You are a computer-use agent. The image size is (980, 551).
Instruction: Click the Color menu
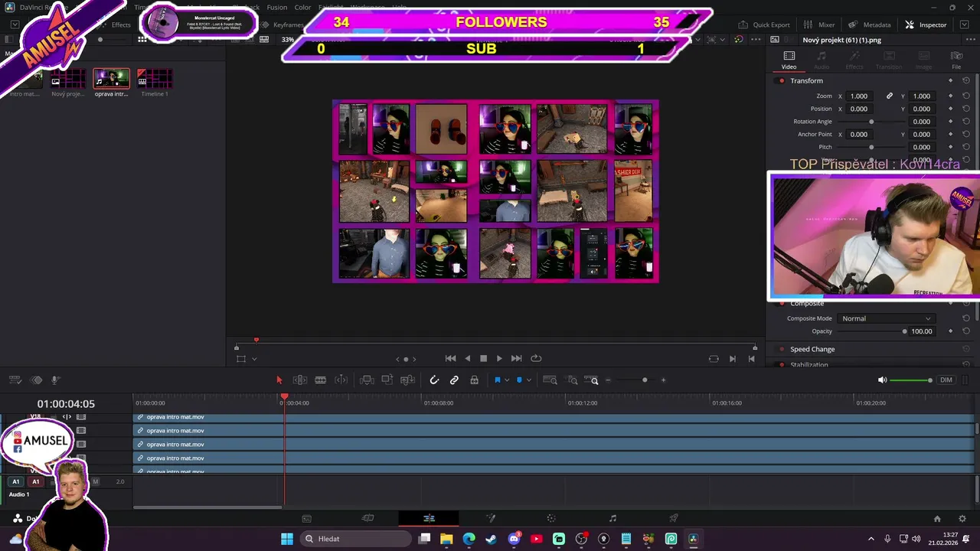pyautogui.click(x=302, y=7)
